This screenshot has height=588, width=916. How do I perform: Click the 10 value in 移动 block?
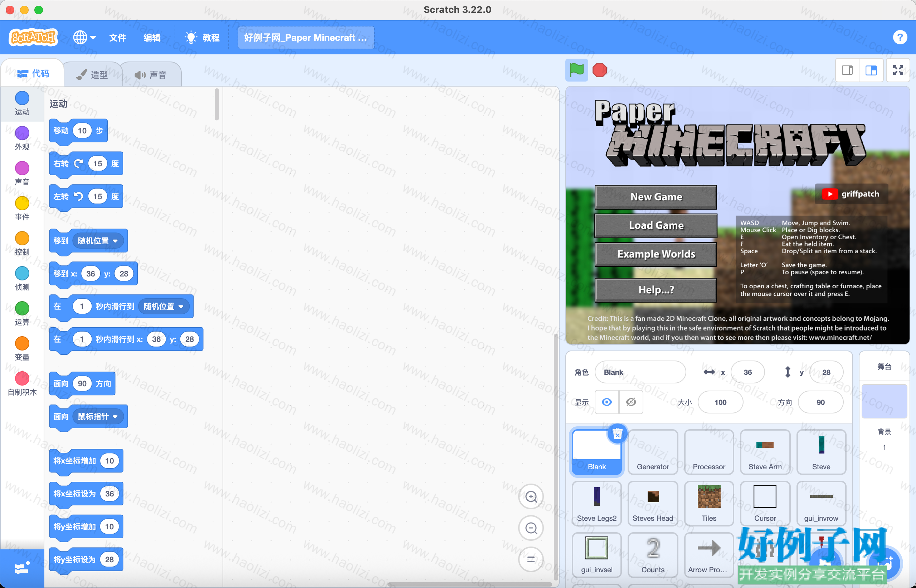(82, 131)
